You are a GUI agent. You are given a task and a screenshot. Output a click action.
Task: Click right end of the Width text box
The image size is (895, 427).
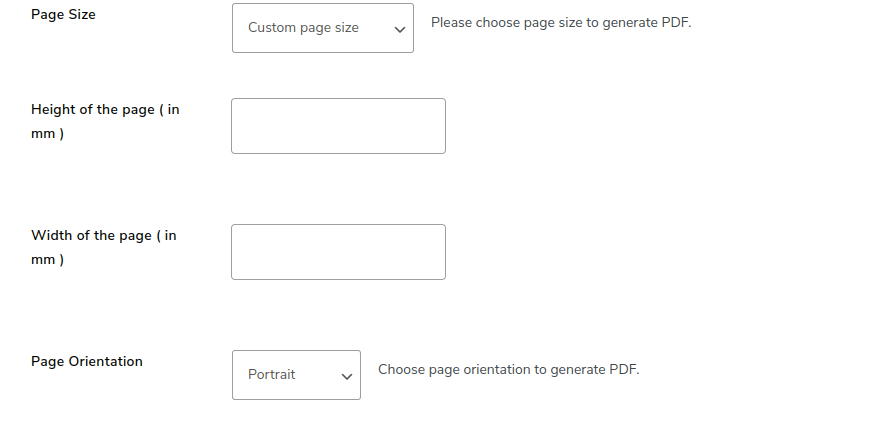441,252
